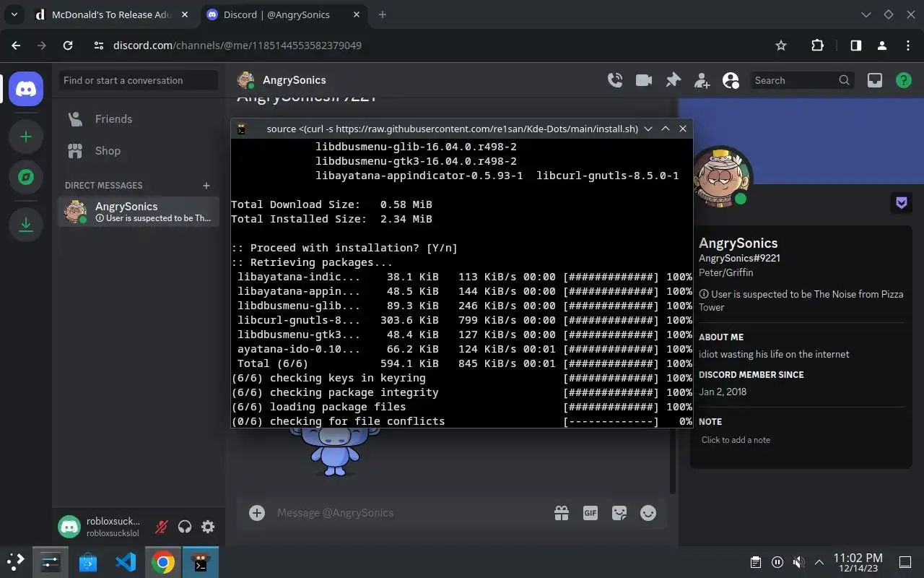Open Chrome profile icon

(x=881, y=46)
